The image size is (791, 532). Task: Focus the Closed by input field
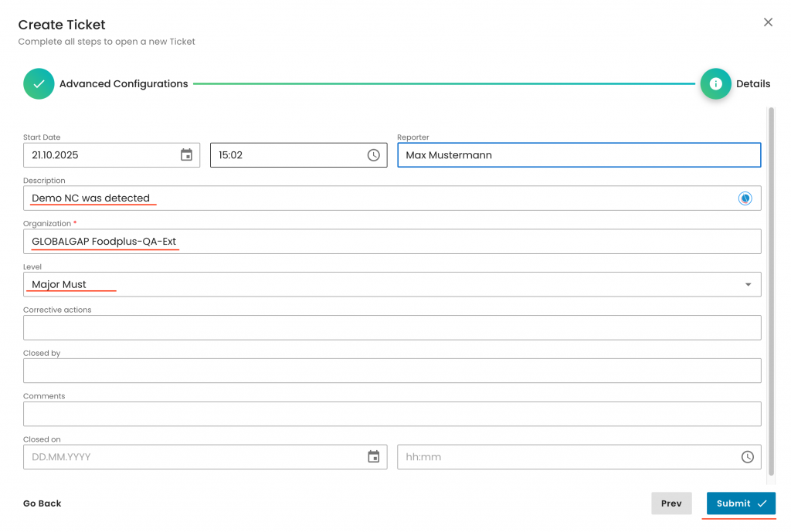coord(391,371)
